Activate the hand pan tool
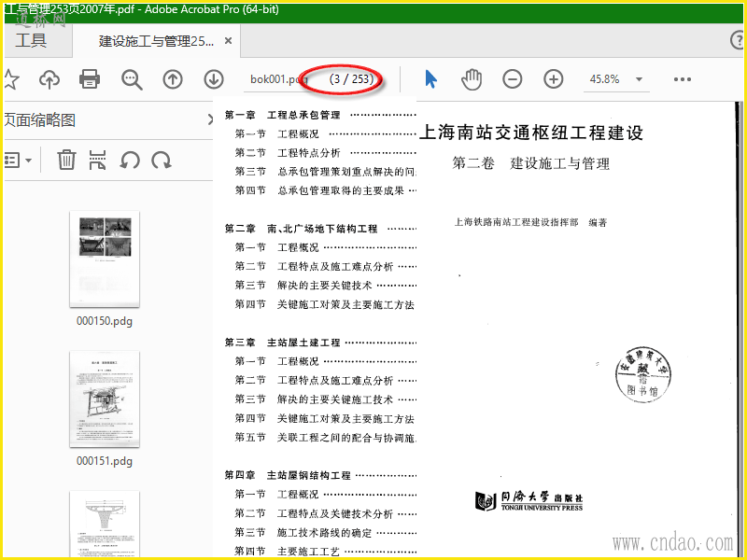Screen dimensions: 747x560 click(x=472, y=79)
